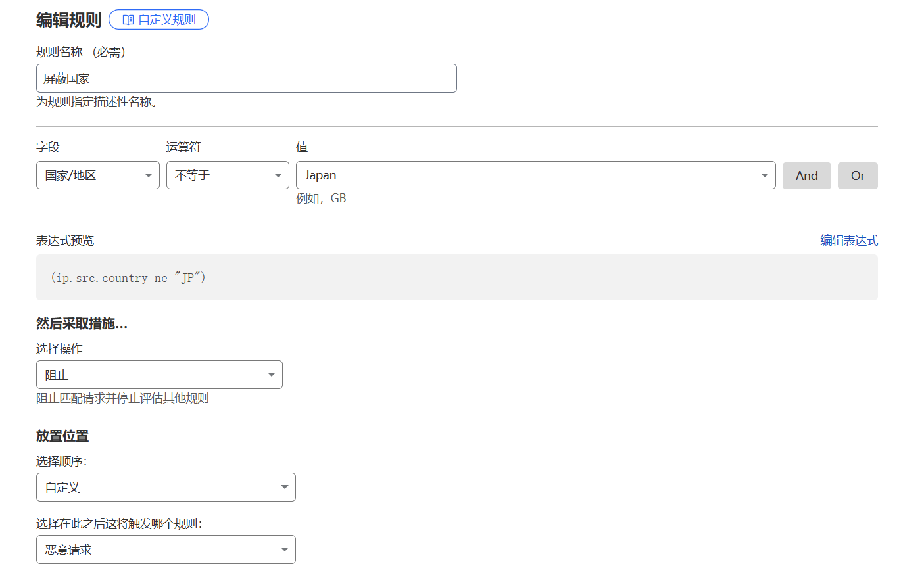This screenshot has height=585, width=924.
Task: Click the expression preview code box
Action: coord(456,277)
